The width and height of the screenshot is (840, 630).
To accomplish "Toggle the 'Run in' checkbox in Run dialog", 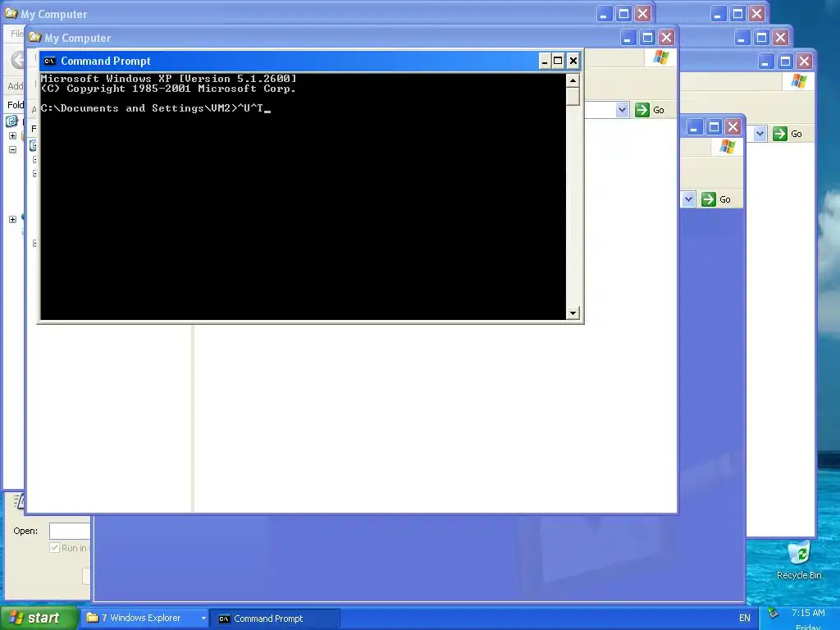I will 54,547.
